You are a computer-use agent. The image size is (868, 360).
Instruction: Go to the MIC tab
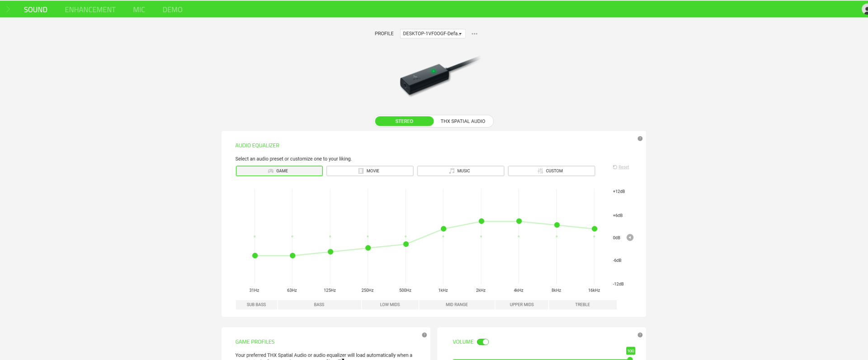click(139, 9)
